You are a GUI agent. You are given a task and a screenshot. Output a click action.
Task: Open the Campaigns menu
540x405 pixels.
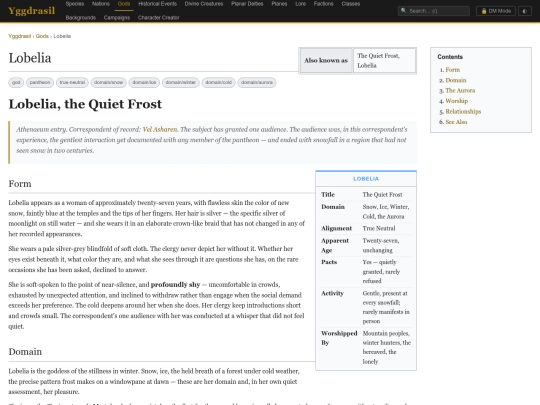[x=117, y=18]
